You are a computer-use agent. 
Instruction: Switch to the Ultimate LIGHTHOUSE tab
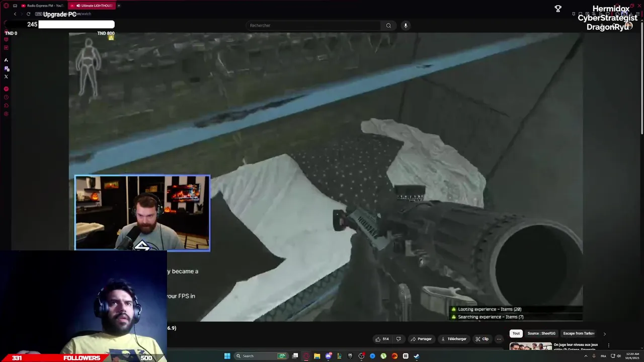tap(91, 6)
